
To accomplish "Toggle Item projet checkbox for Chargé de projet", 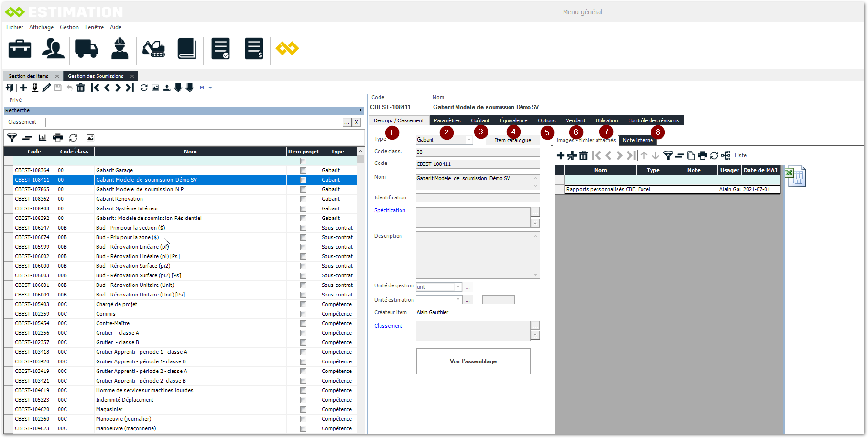I will tap(303, 304).
